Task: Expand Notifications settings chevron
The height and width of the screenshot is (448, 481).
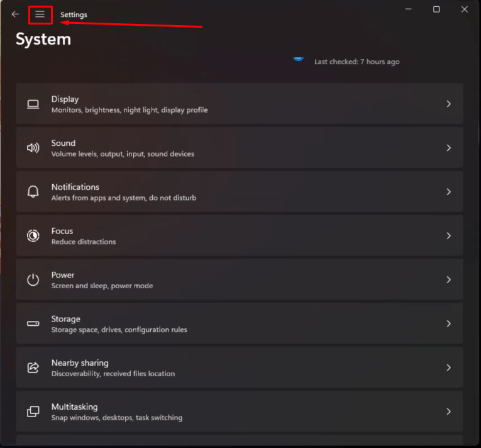Action: tap(448, 192)
